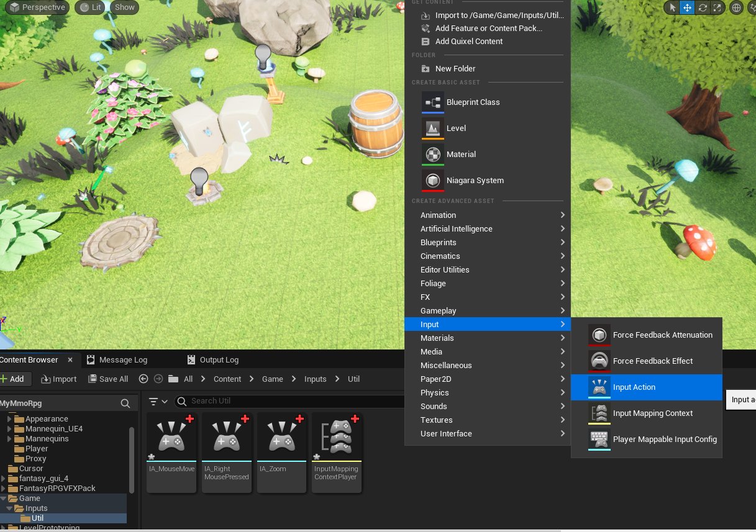The width and height of the screenshot is (756, 532).
Task: Expand the Animation submenu
Action: pyautogui.click(x=488, y=215)
